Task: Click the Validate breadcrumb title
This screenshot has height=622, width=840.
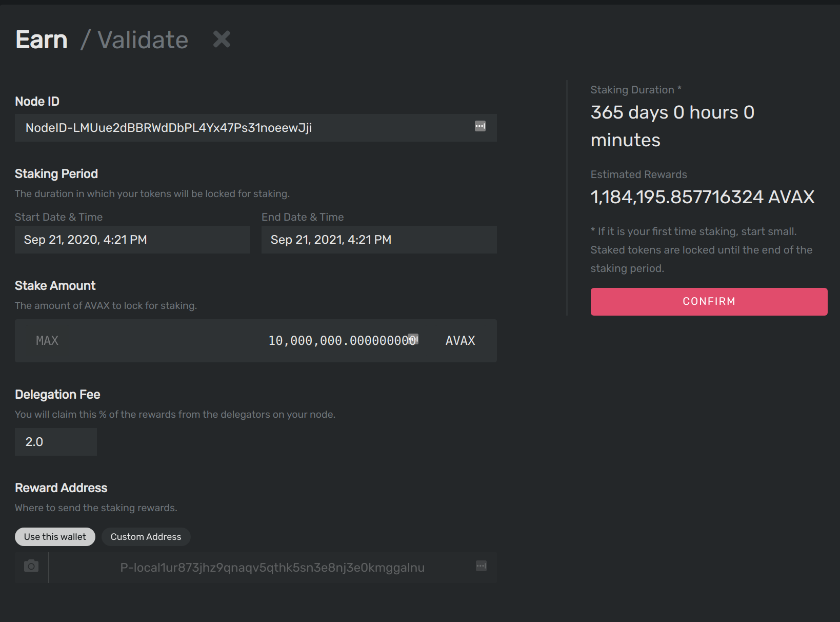Action: (143, 40)
